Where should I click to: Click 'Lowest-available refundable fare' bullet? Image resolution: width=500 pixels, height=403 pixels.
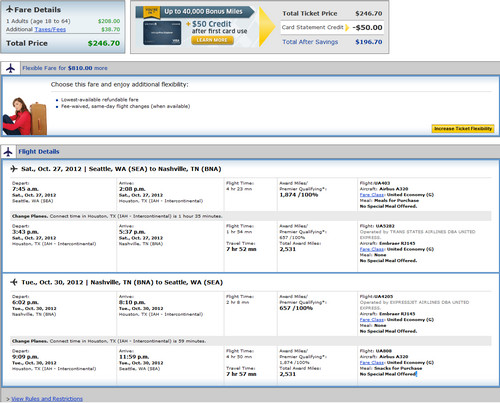[x=100, y=100]
